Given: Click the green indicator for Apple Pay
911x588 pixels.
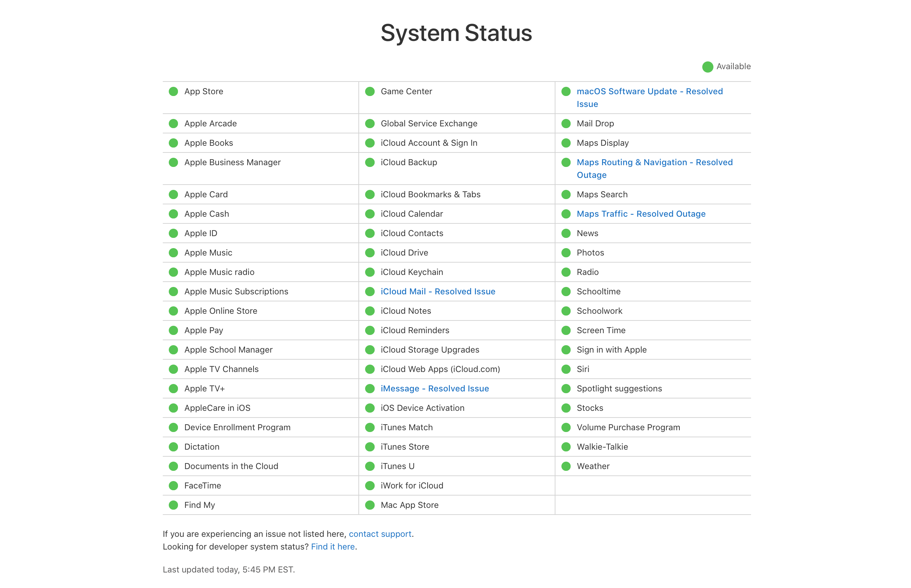Looking at the screenshot, I should [x=173, y=330].
